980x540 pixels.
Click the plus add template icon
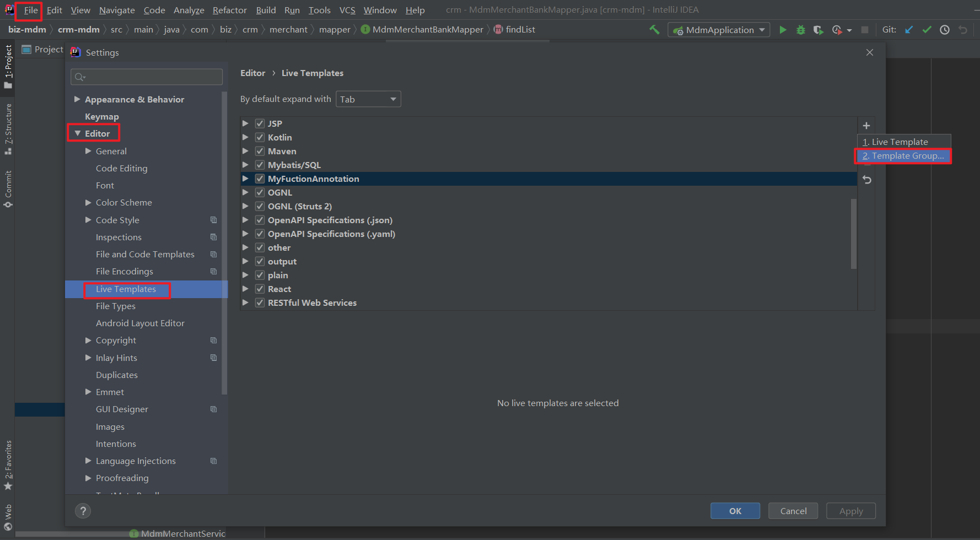tap(866, 126)
